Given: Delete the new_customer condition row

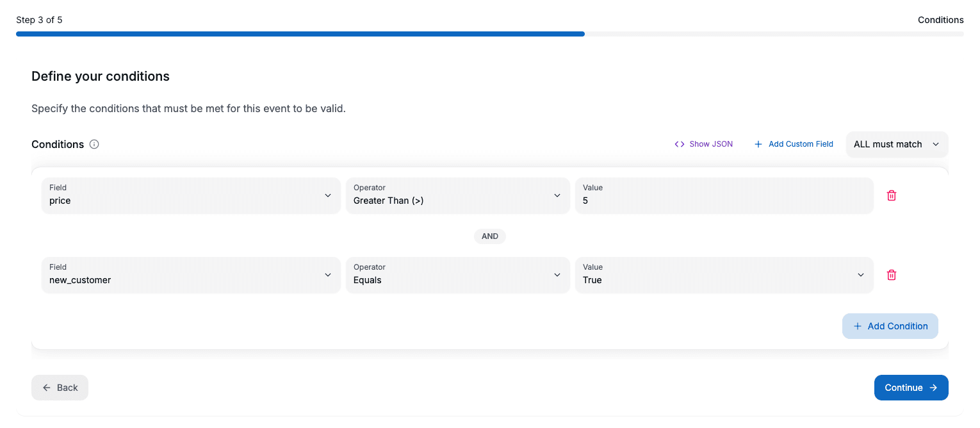Looking at the screenshot, I should click(891, 275).
